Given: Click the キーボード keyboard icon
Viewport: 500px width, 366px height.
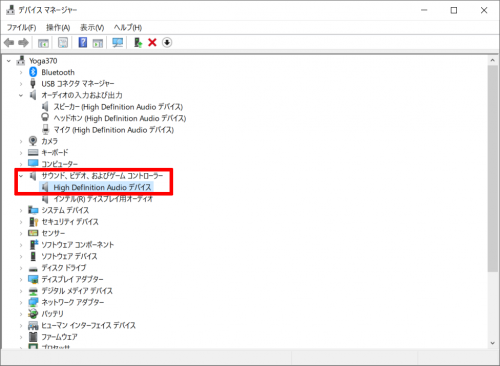Looking at the screenshot, I should (x=33, y=152).
